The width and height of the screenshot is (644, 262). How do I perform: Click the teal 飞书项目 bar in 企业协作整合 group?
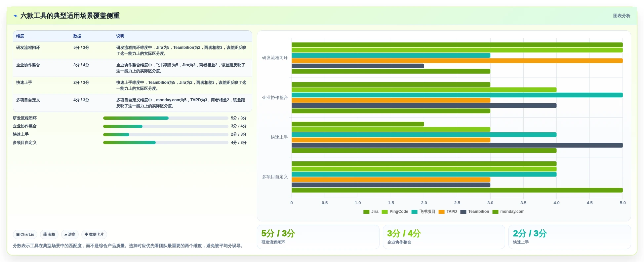point(457,95)
